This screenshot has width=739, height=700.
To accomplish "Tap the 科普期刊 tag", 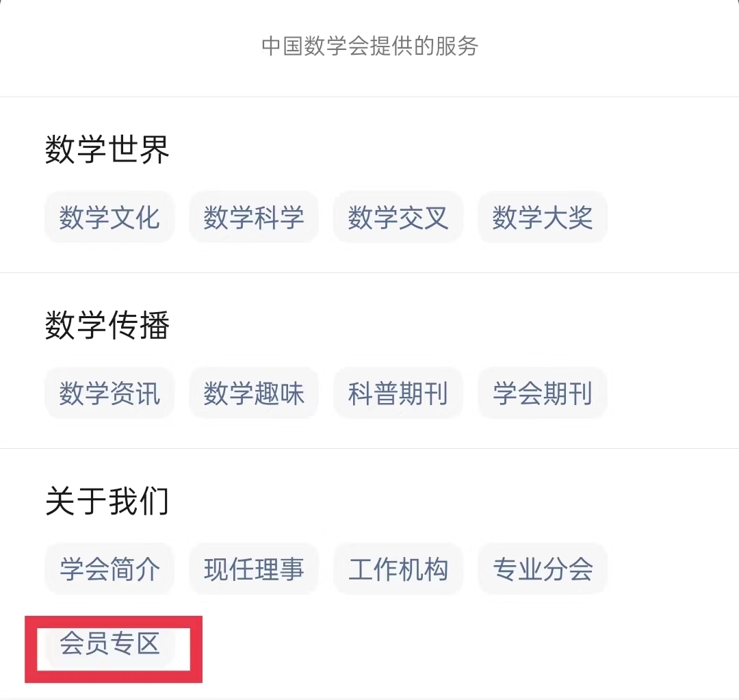I will pyautogui.click(x=398, y=394).
